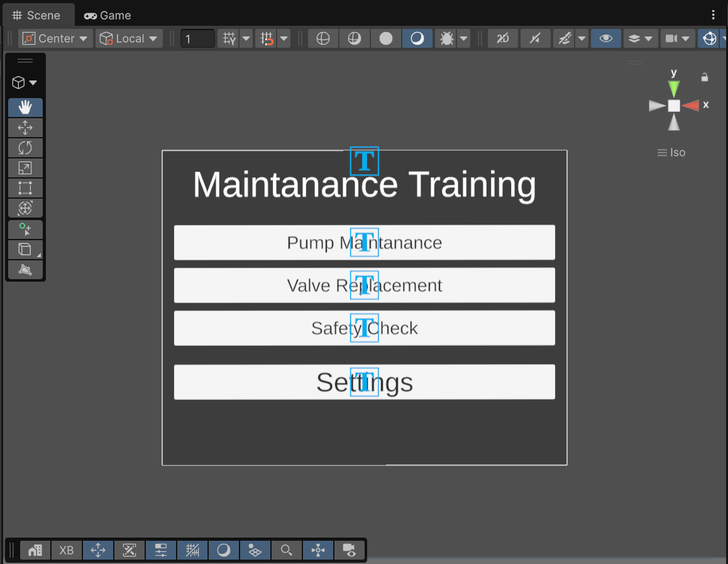Click the grey bottom cone of orientation gizmo

click(674, 123)
